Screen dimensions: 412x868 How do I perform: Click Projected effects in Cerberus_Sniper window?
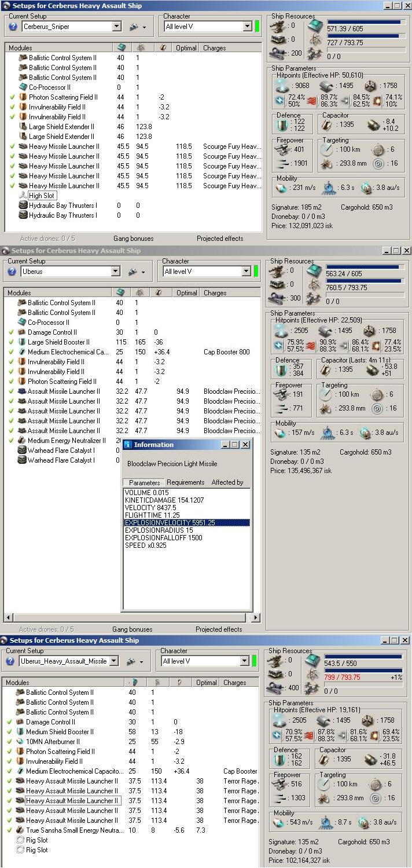pos(220,239)
